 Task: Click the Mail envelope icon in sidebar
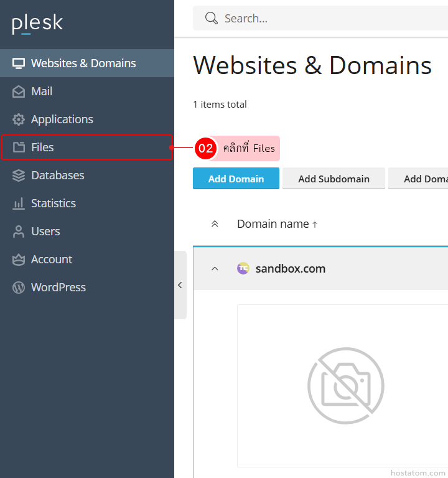click(19, 91)
